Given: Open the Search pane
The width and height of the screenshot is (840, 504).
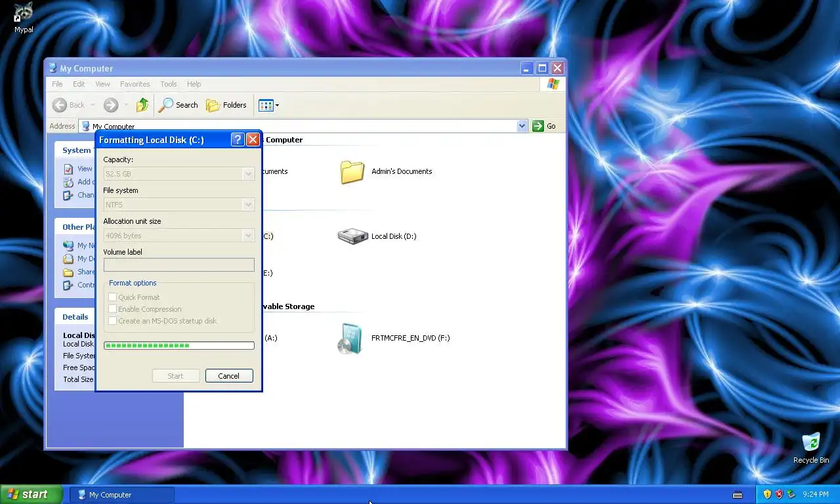Looking at the screenshot, I should (x=178, y=105).
